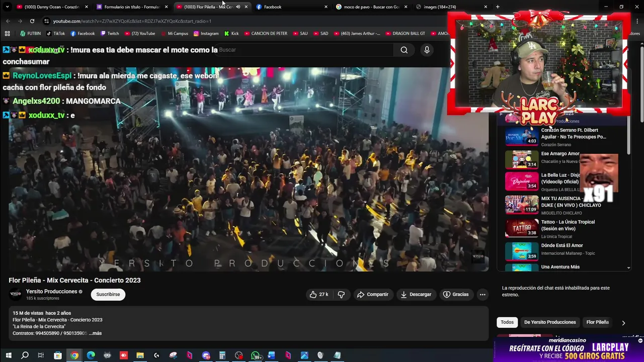
Task: Open the Yersito Producciones channel name link
Action: coord(51,291)
